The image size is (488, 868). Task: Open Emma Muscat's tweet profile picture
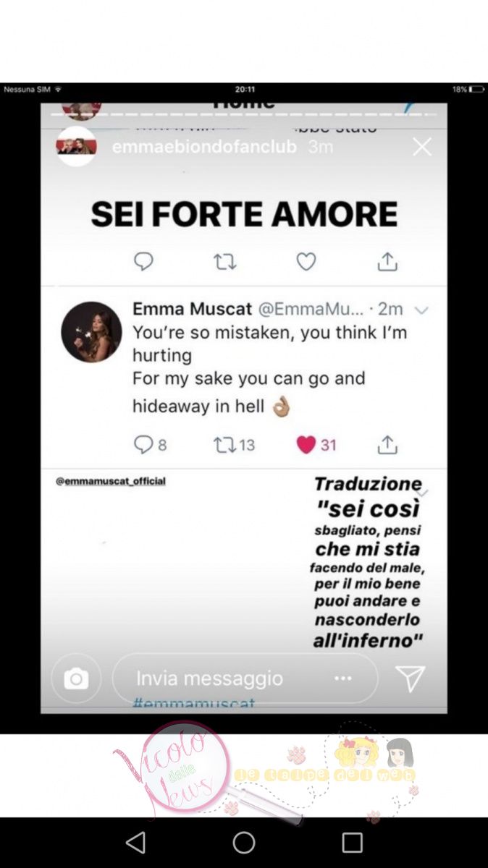coord(91,332)
